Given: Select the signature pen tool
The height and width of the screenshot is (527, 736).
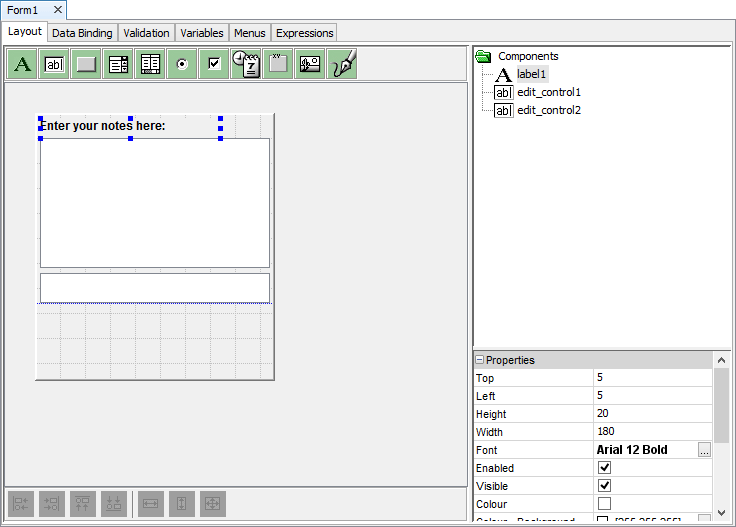Looking at the screenshot, I should pos(343,64).
